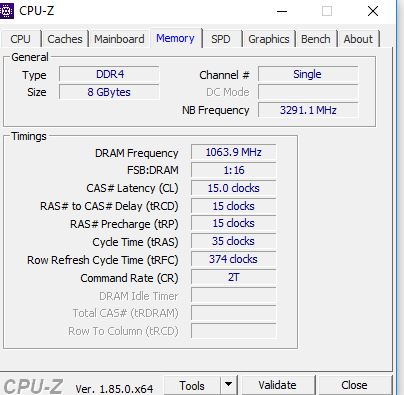This screenshot has height=395, width=404.
Task: Minimize the CPU-Z window
Action: [282, 11]
